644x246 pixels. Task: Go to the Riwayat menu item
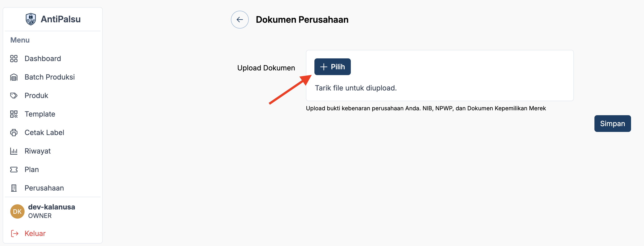click(38, 151)
